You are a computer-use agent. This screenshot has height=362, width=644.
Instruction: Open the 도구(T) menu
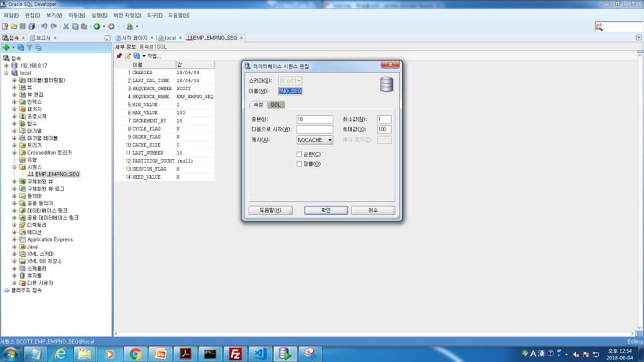pyautogui.click(x=155, y=15)
